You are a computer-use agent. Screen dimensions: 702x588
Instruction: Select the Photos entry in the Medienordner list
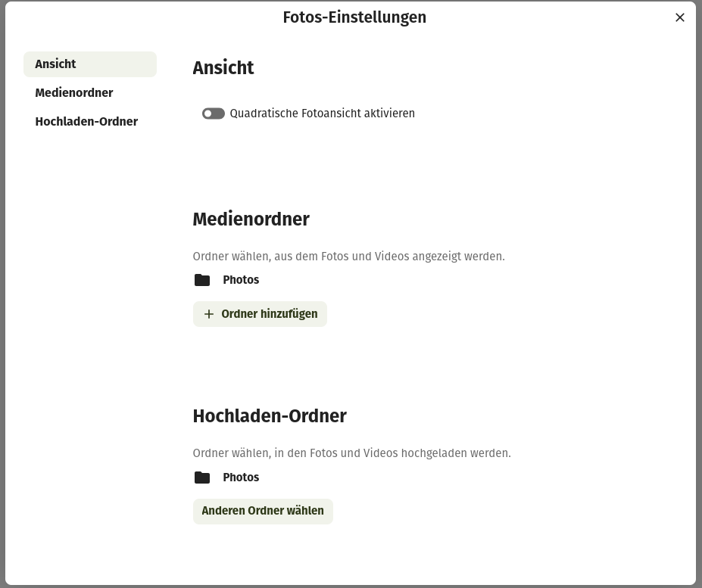(241, 280)
